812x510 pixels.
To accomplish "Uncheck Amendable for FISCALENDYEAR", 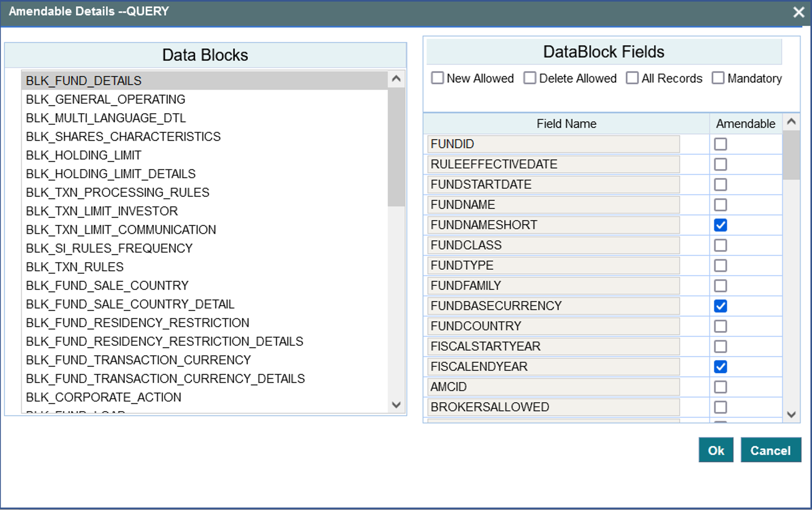I will (x=720, y=367).
